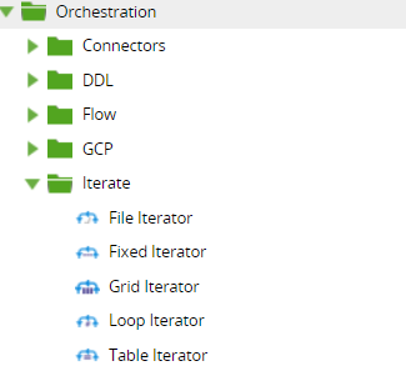Click the Grid Iterator component icon
The width and height of the screenshot is (406, 372).
click(x=87, y=287)
